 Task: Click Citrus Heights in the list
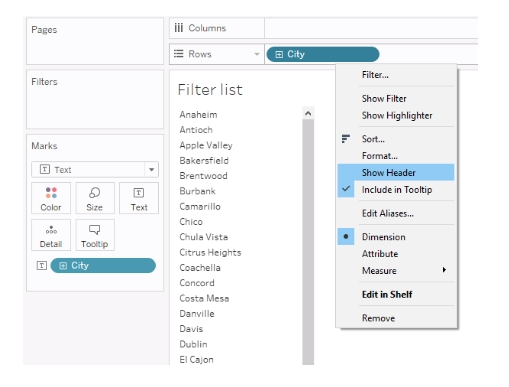(x=210, y=252)
